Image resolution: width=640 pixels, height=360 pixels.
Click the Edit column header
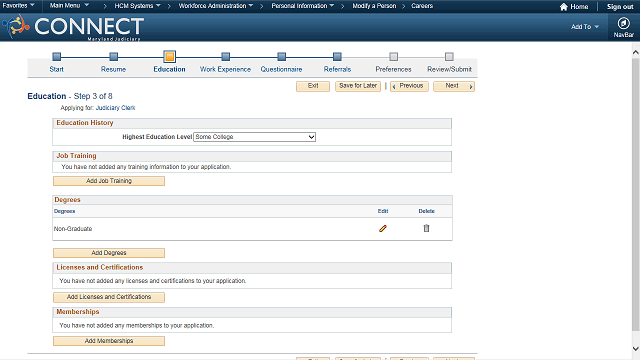tap(383, 211)
